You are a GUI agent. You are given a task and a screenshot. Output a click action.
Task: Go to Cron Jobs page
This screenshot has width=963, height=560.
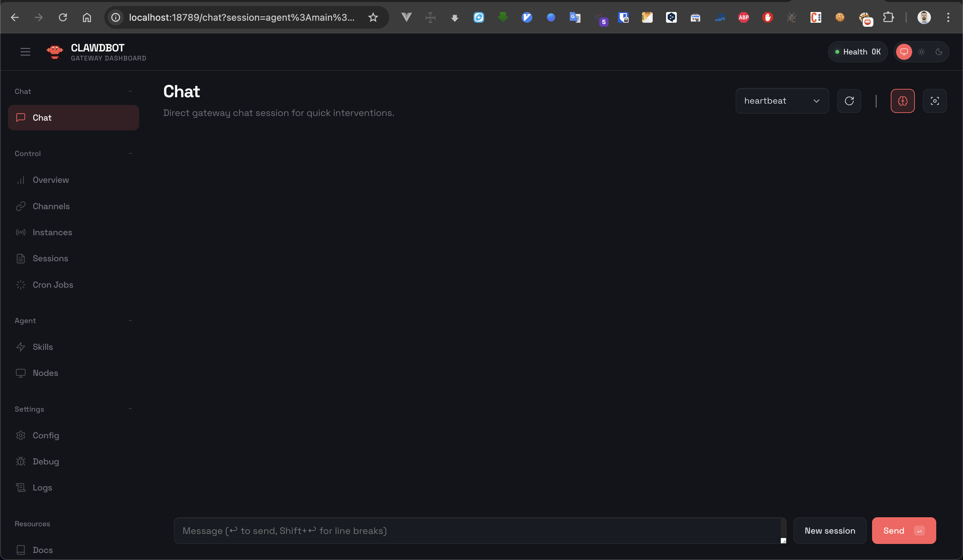click(73, 285)
